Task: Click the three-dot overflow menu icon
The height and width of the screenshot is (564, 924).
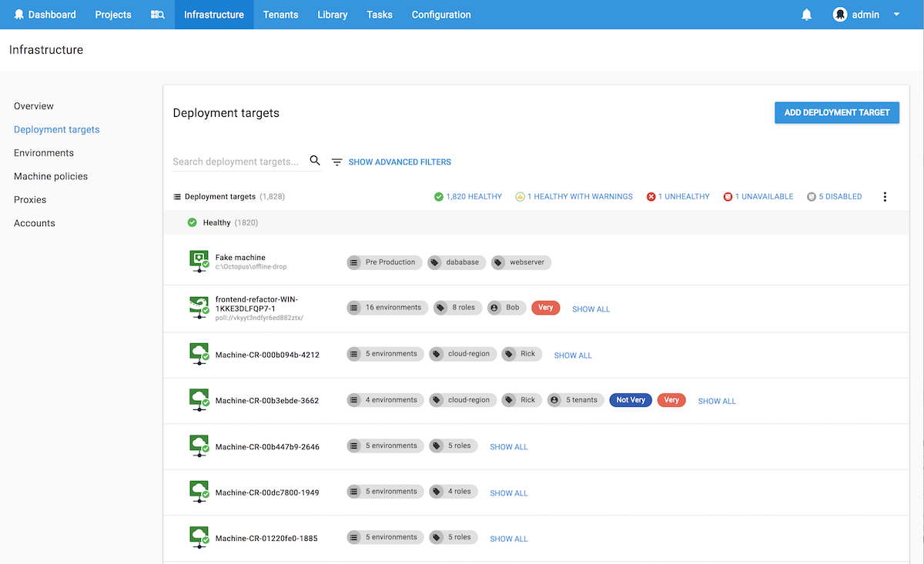Action: coord(885,197)
